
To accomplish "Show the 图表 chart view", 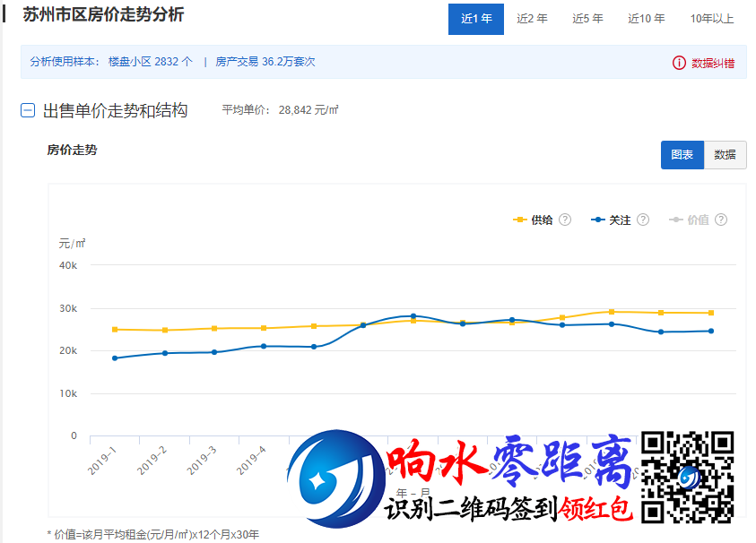I will (x=682, y=155).
